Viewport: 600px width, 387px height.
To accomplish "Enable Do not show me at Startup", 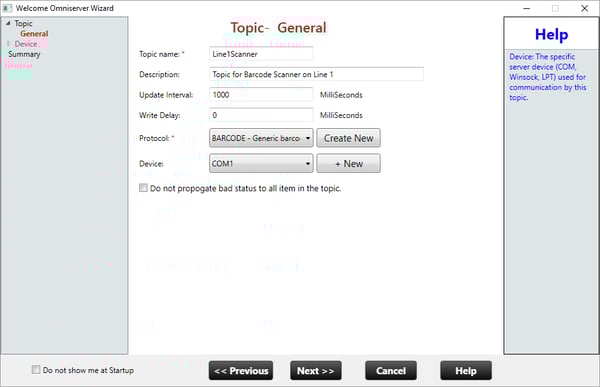I will (x=36, y=369).
